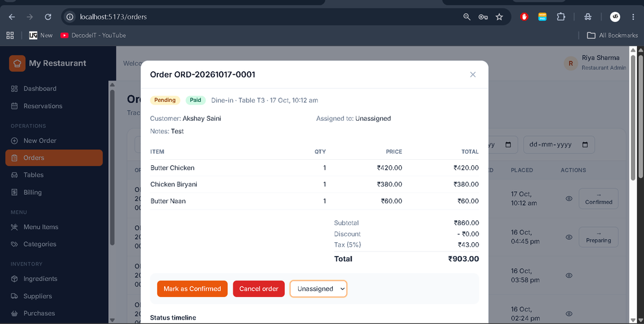Click the Dashboard grid icon
This screenshot has height=324, width=644.
click(x=14, y=89)
